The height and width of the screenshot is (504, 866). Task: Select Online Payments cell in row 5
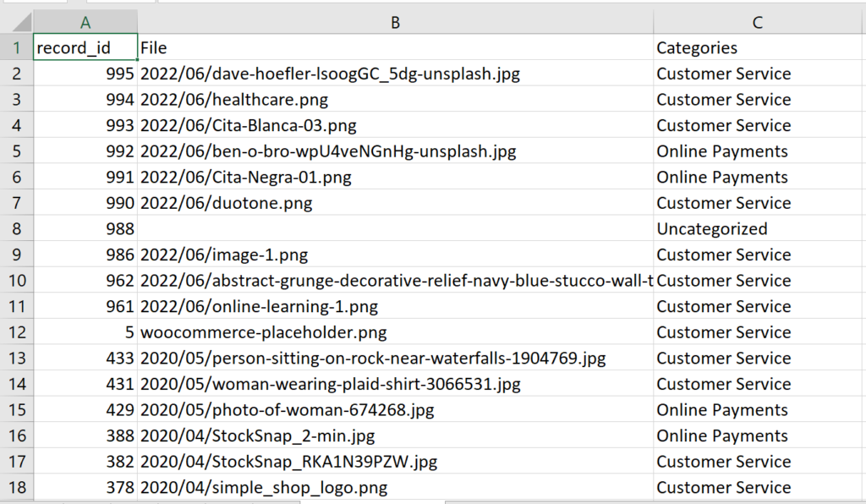[759, 151]
